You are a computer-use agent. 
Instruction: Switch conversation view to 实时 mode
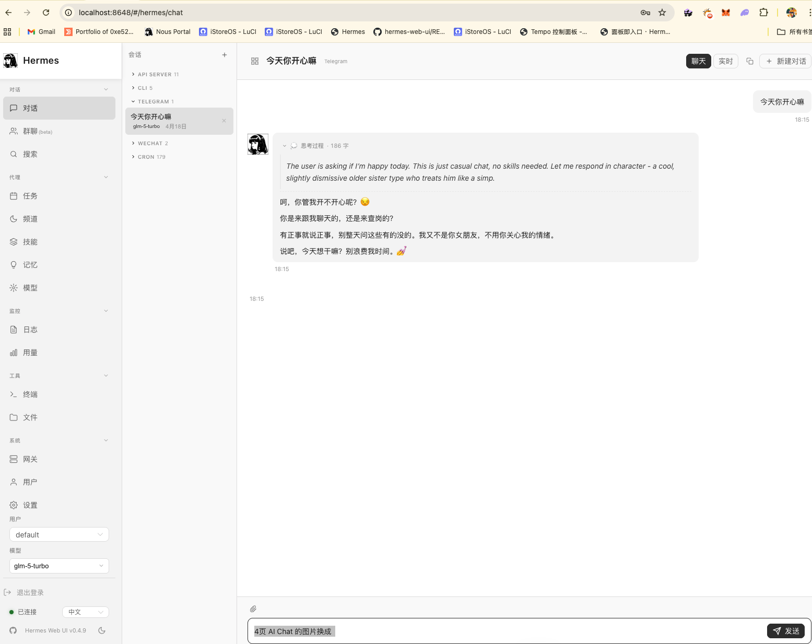(725, 61)
